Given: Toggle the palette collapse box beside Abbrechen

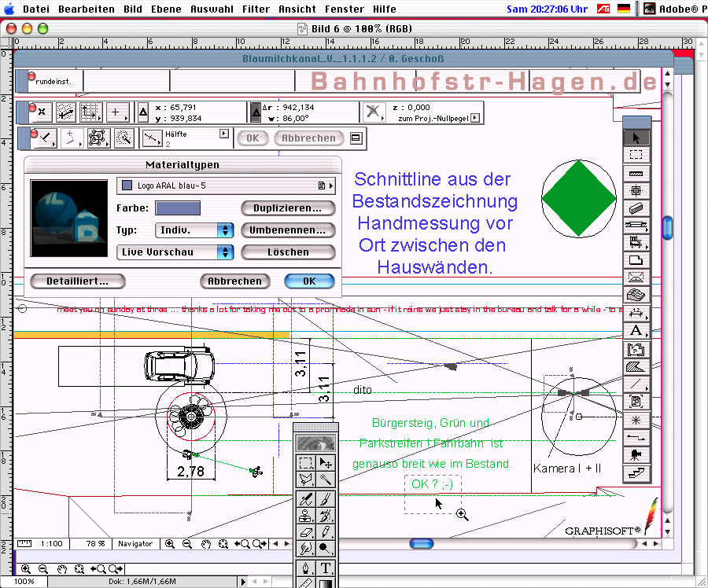Looking at the screenshot, I should point(356,138).
